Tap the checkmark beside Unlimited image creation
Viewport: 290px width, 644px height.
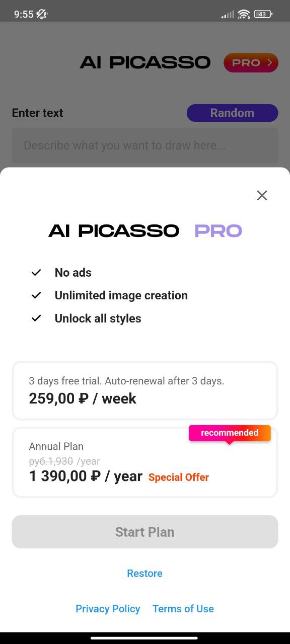36,295
